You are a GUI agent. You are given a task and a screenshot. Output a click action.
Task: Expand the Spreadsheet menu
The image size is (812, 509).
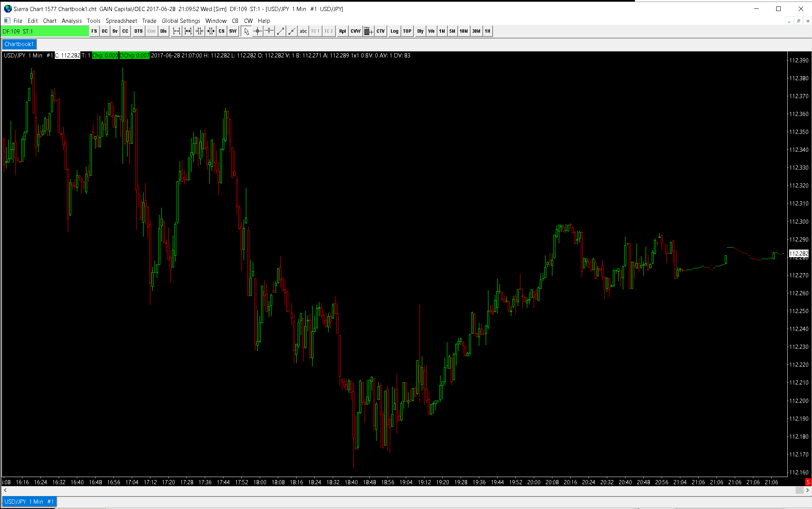click(121, 21)
